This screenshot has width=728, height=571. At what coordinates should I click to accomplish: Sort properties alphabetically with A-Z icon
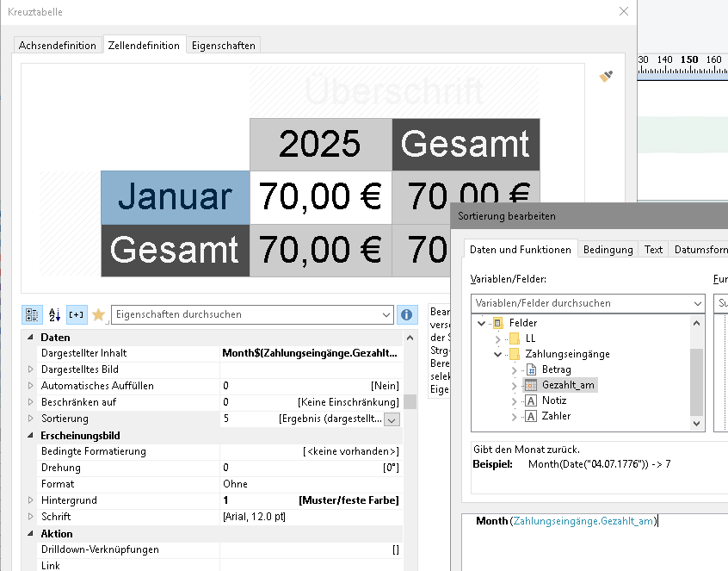coord(54,314)
